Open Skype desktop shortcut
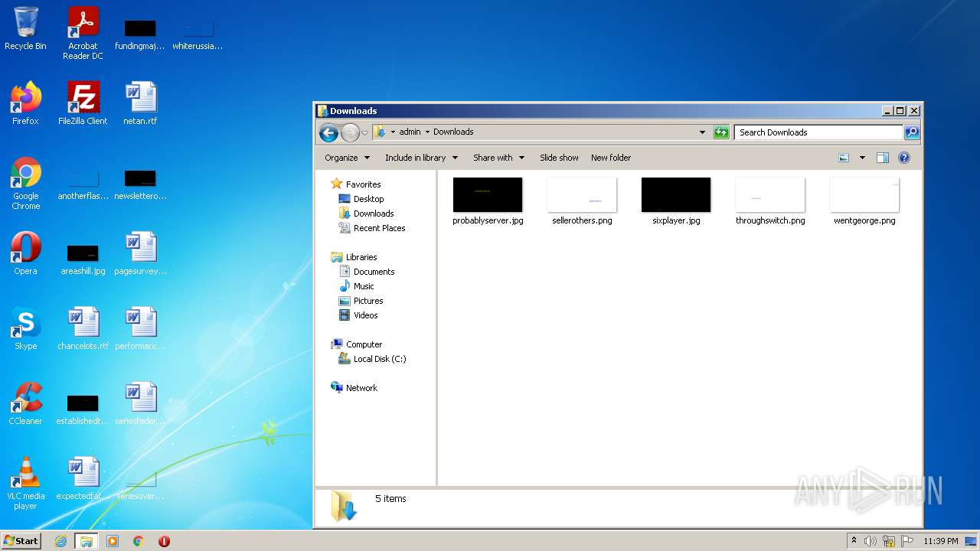The height and width of the screenshot is (551, 980). click(25, 329)
